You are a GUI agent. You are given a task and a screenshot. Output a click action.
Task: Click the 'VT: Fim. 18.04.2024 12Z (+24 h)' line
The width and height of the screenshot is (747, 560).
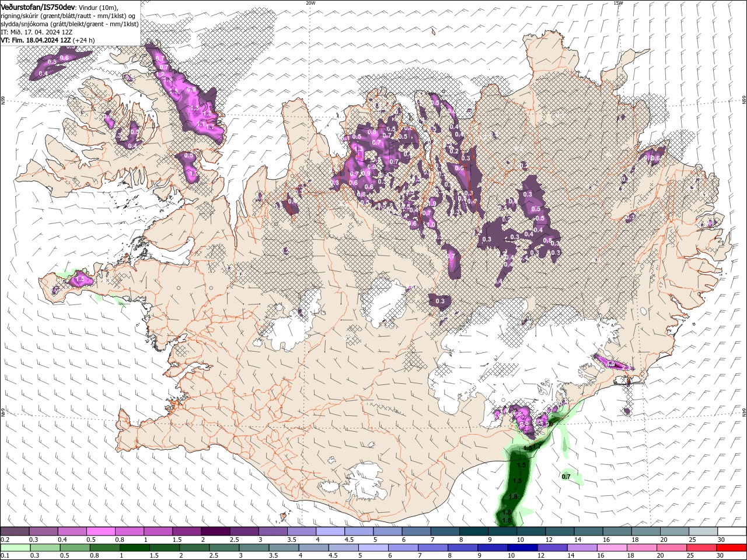(48, 40)
